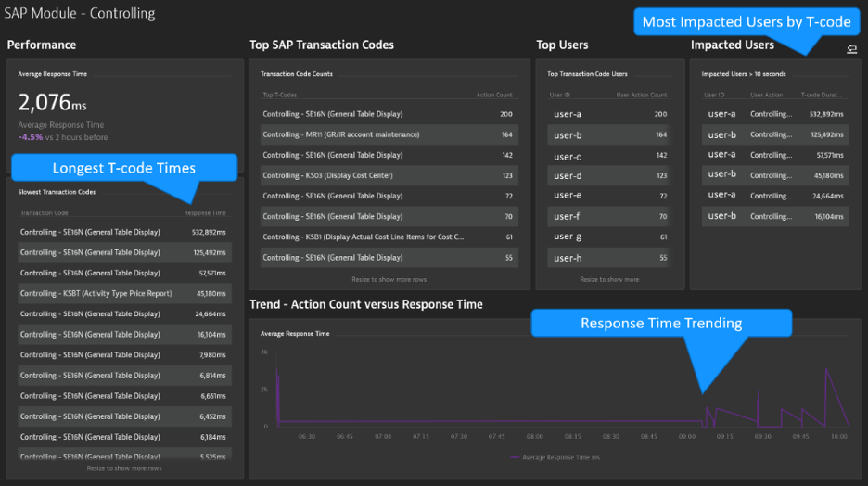Click the 10:00 marker on the trend chart
The width and height of the screenshot is (868, 486).
pos(838,436)
